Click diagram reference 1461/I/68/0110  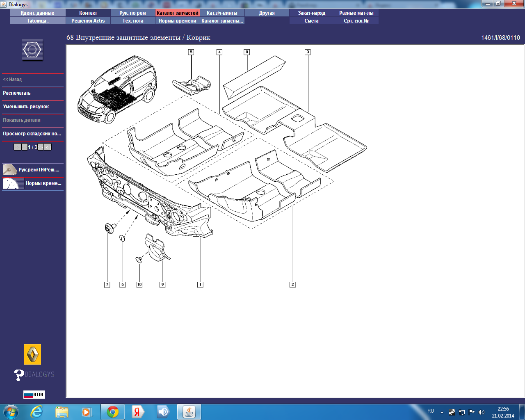500,38
